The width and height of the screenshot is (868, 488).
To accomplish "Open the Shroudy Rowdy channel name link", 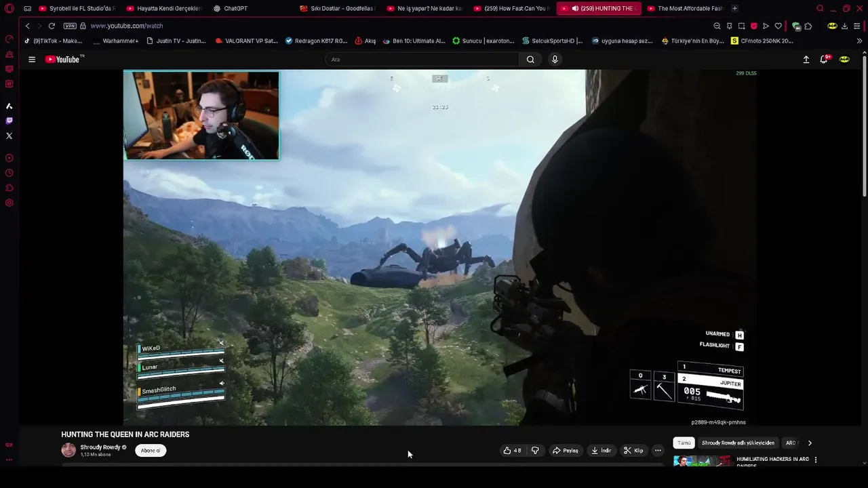I will [100, 447].
